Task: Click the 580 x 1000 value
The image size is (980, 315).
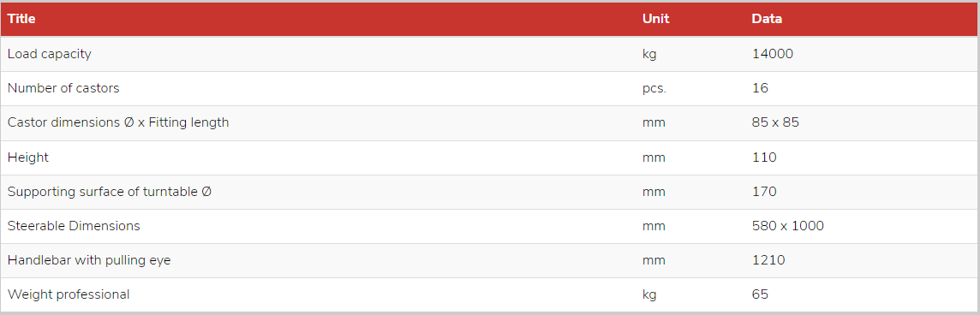Action: click(788, 226)
